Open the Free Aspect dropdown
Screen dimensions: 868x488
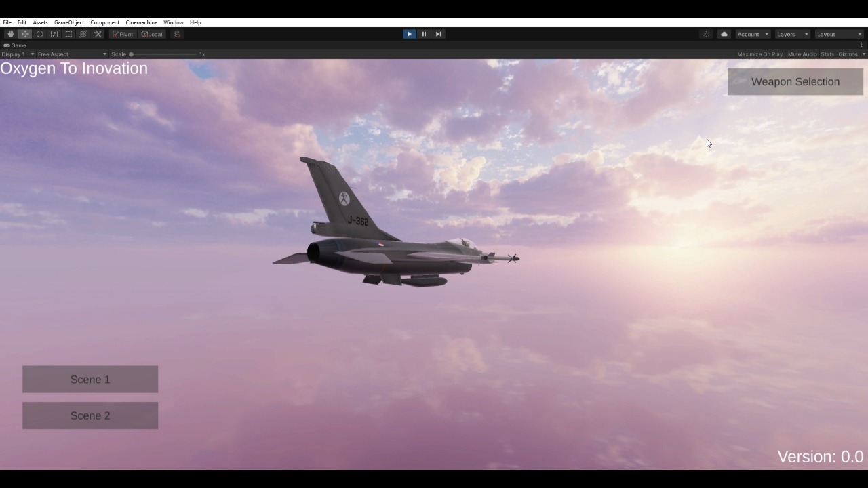click(x=72, y=54)
